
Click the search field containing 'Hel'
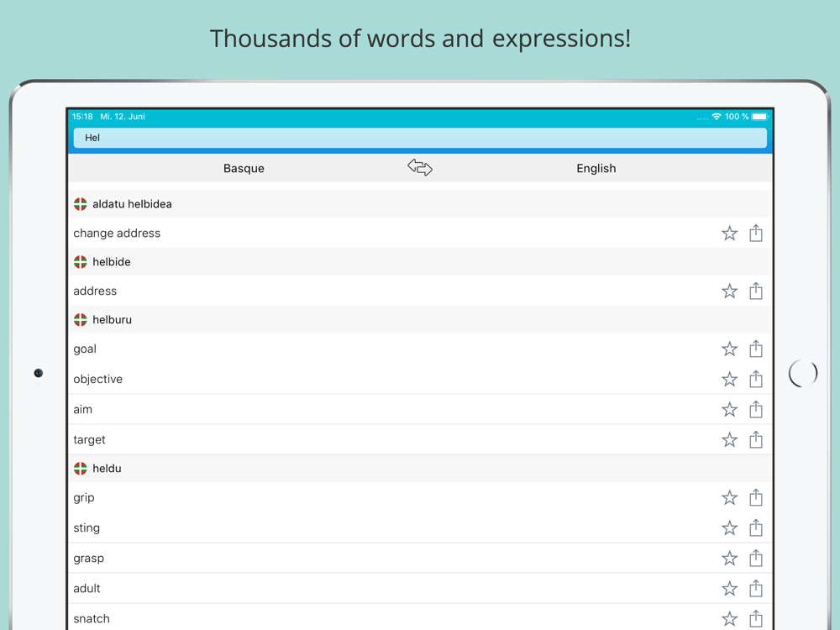pyautogui.click(x=420, y=138)
